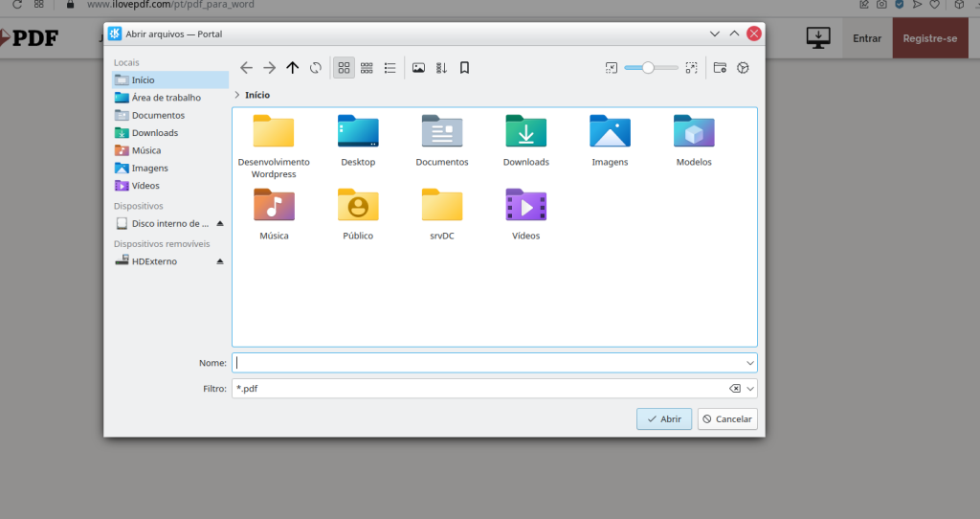Eject the Disco interno device
Viewport: 980px width, 519px height.
(x=220, y=223)
